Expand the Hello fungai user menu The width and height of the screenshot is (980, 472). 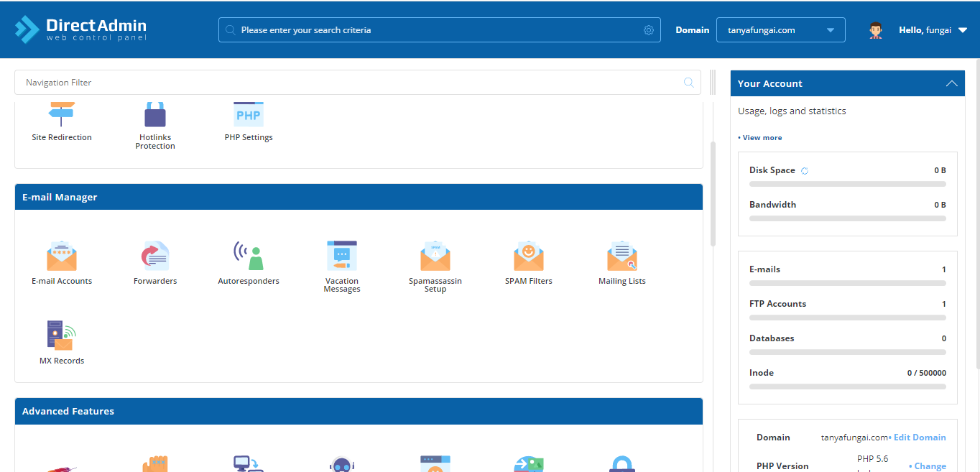click(932, 29)
